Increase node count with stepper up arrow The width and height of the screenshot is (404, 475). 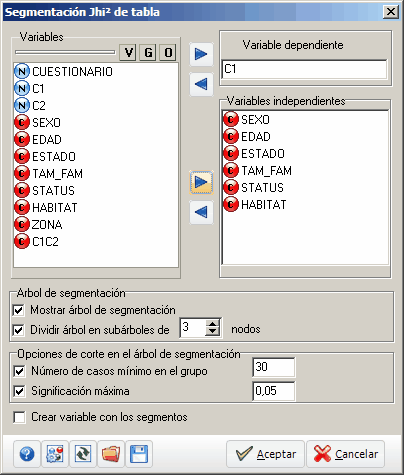pos(212,324)
